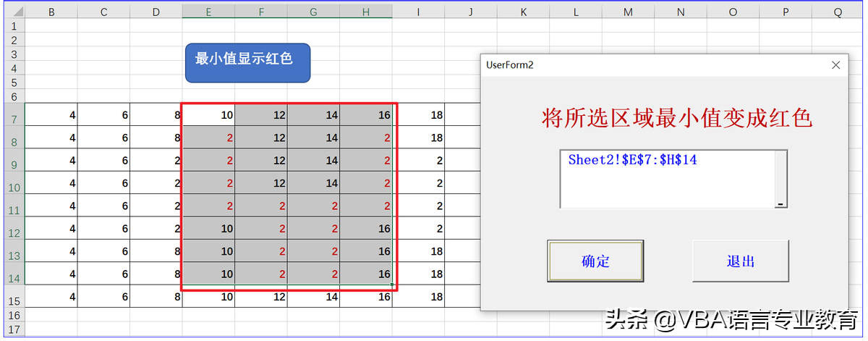This screenshot has height=341, width=868.
Task: Select cell I15 containing 18
Action: pyautogui.click(x=419, y=297)
